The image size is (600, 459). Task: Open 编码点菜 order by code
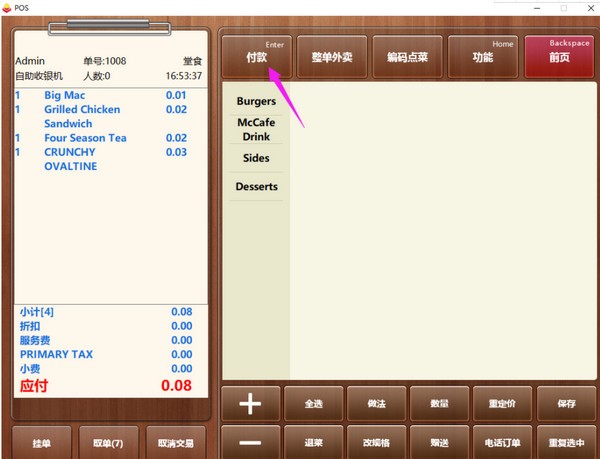[x=407, y=57]
